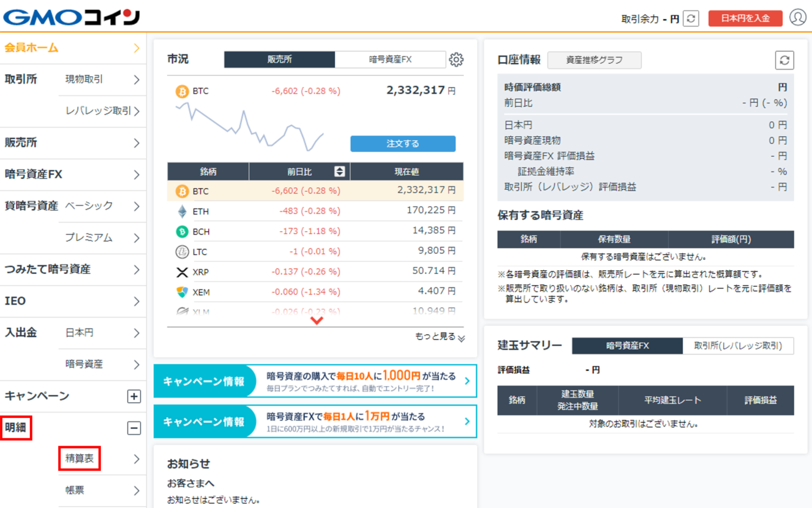Click the 注文する button
Screen dimensions: 812x508
coord(403,143)
